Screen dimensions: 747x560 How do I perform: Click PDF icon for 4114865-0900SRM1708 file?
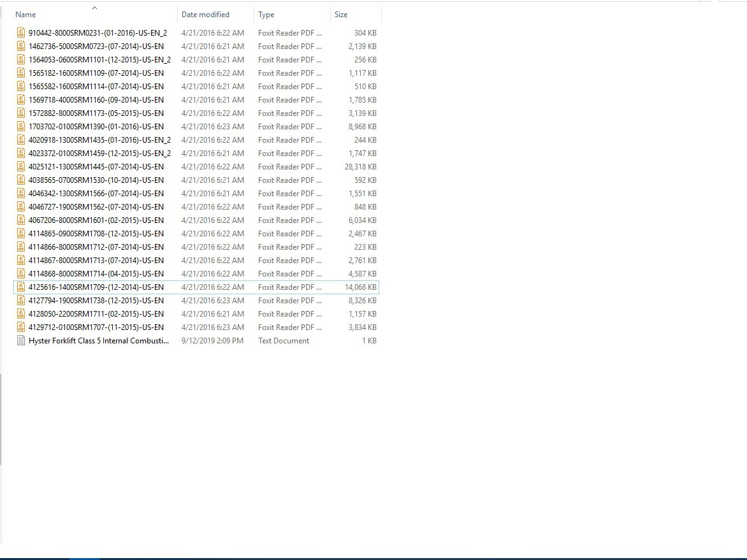point(21,233)
